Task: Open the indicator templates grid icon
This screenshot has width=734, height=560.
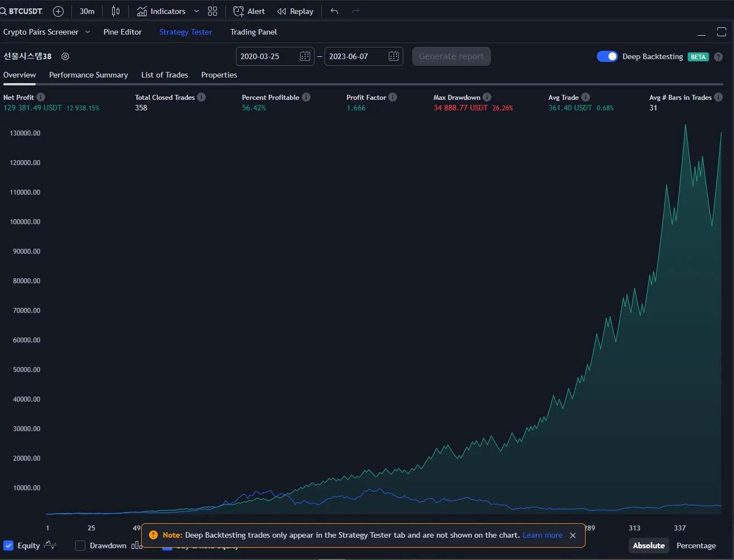Action: click(213, 11)
